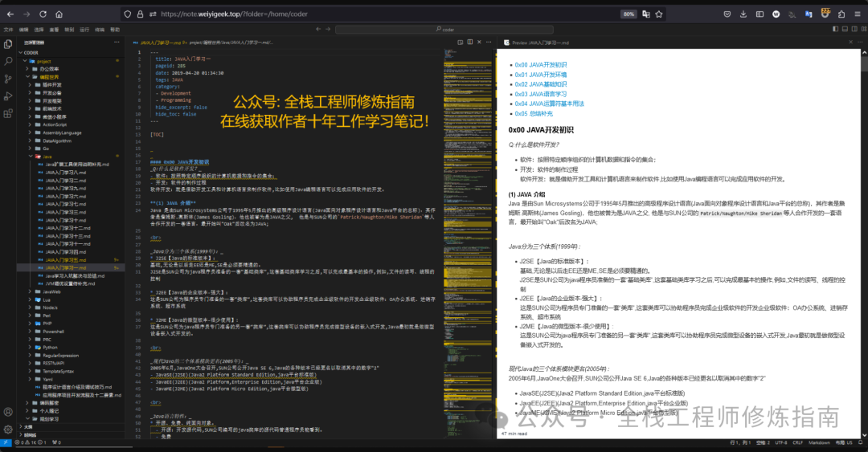
Task: Click the remote connection indicator in the status bar
Action: pyautogui.click(x=6, y=442)
